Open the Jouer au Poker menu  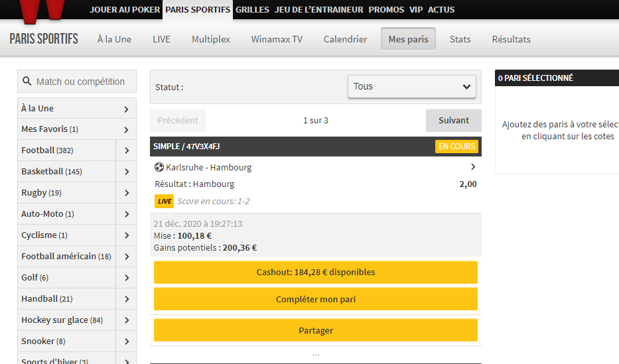pyautogui.click(x=124, y=9)
